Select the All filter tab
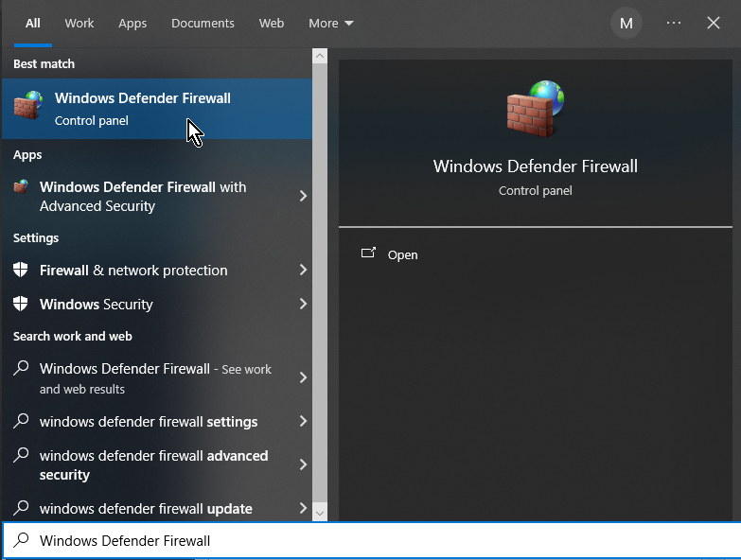741x560 pixels. click(x=32, y=23)
